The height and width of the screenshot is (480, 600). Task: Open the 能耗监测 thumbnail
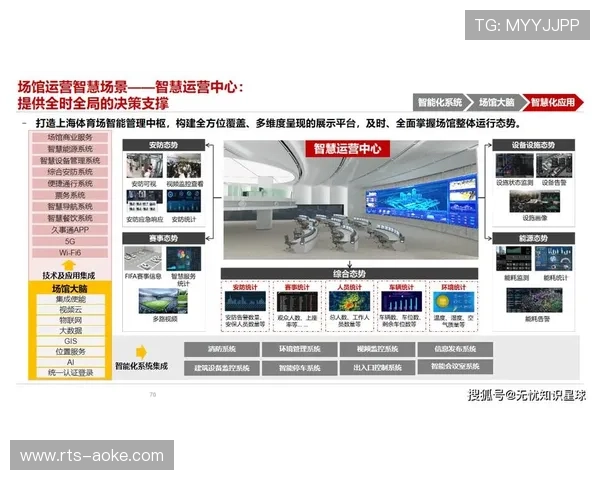[x=514, y=258]
